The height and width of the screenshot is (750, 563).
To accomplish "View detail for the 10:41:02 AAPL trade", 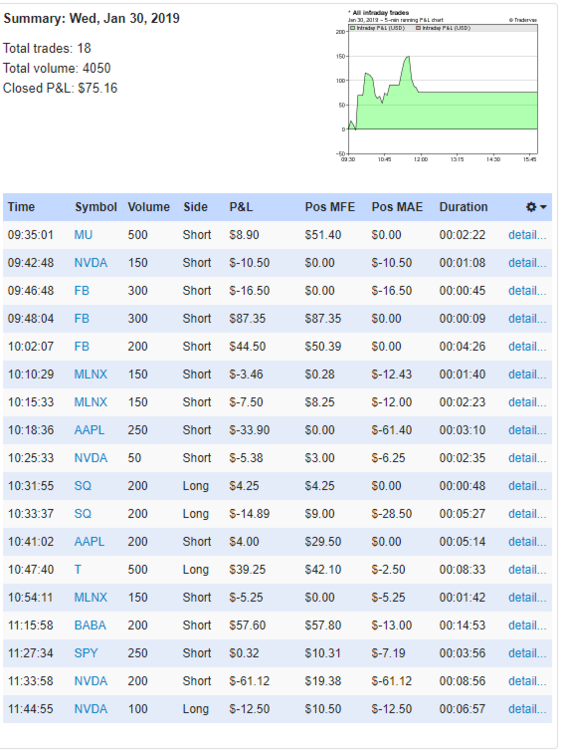I will (x=527, y=541).
